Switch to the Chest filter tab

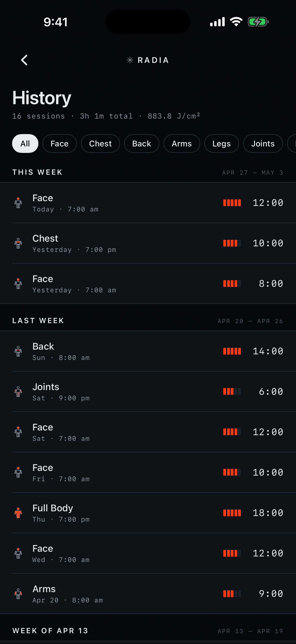[x=100, y=143]
